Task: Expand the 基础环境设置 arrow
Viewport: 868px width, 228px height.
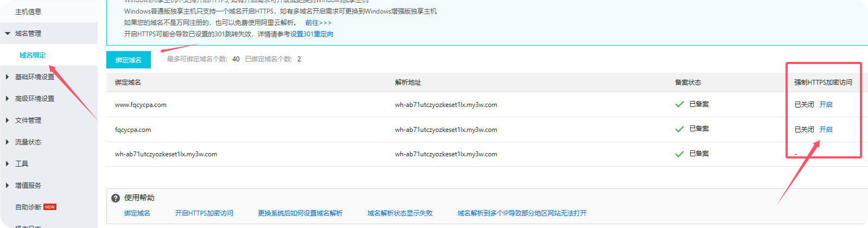Action: click(8, 77)
